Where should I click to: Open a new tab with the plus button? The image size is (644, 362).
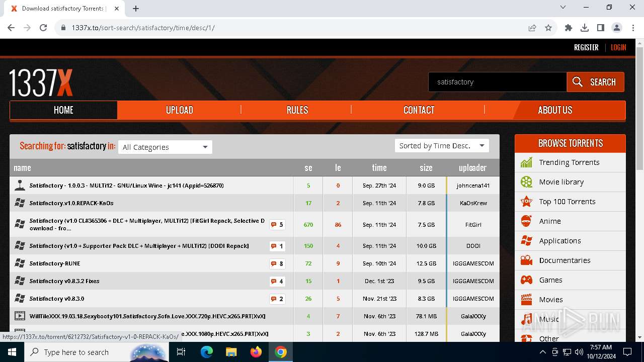[x=136, y=9]
